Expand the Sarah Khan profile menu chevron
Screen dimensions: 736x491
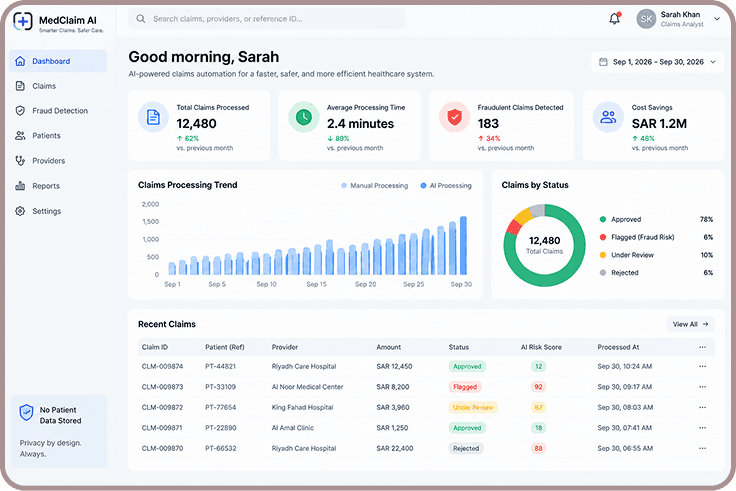pyautogui.click(x=717, y=19)
